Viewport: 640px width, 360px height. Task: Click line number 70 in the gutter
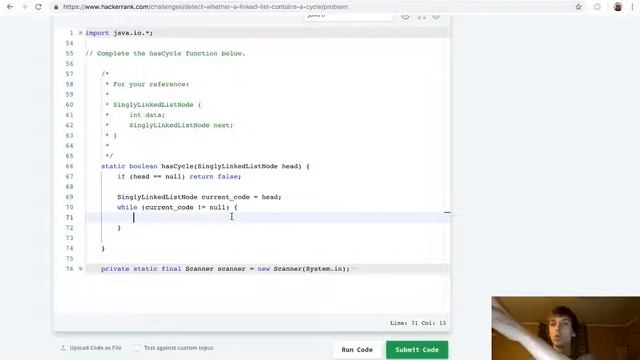(69, 207)
